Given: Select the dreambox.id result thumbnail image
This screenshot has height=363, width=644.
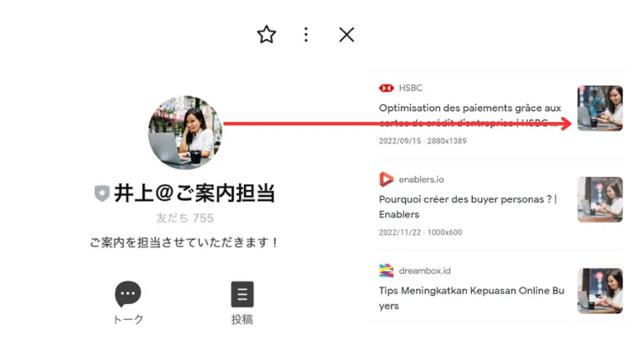Looking at the screenshot, I should [600, 291].
